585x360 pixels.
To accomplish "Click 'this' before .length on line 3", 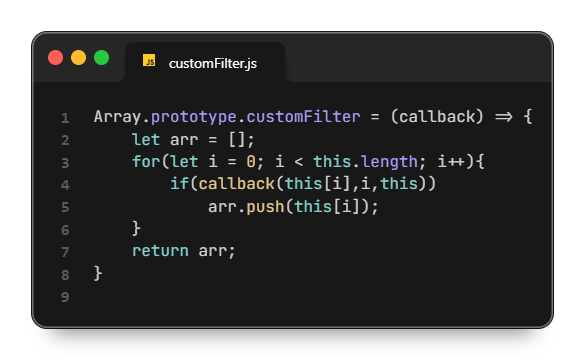I will tap(332, 162).
